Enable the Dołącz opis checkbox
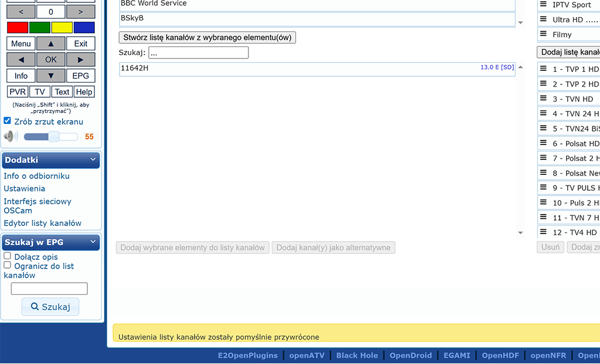 [x=8, y=256]
